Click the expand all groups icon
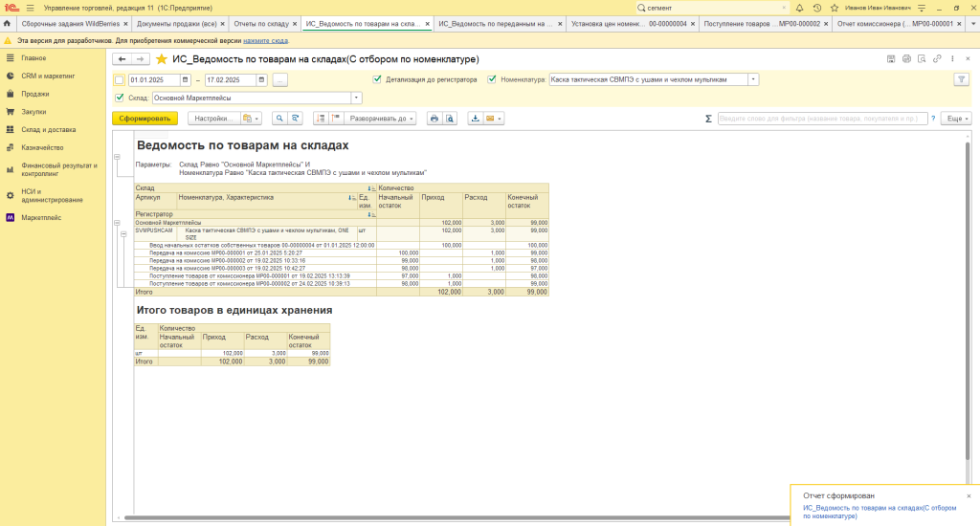Image resolution: width=980 pixels, height=526 pixels. point(336,118)
